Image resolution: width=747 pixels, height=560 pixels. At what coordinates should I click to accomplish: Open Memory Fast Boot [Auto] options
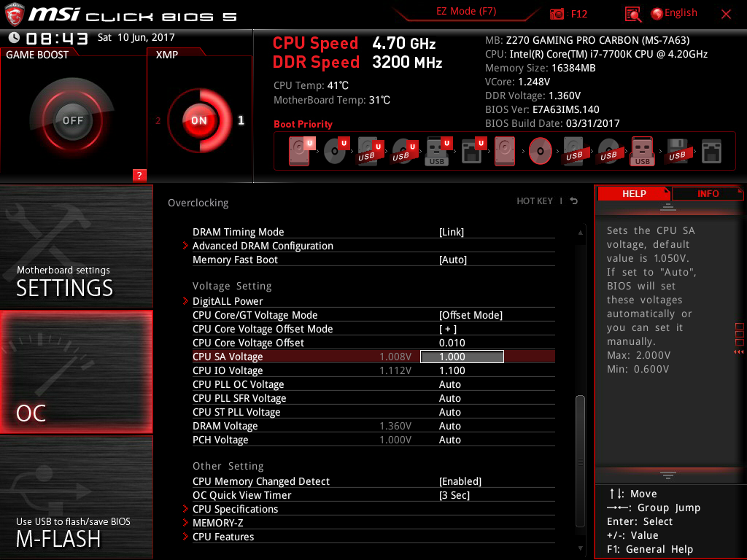point(453,260)
